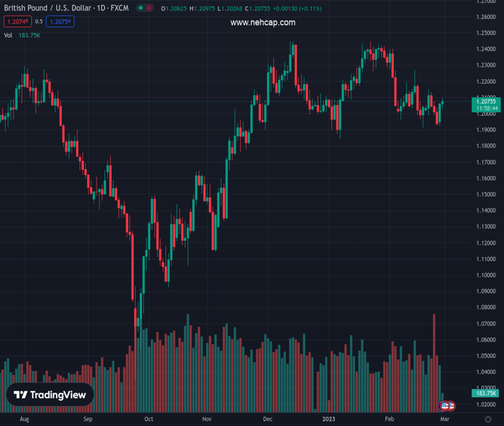Click the Dec label on the time axis

pos(267,420)
